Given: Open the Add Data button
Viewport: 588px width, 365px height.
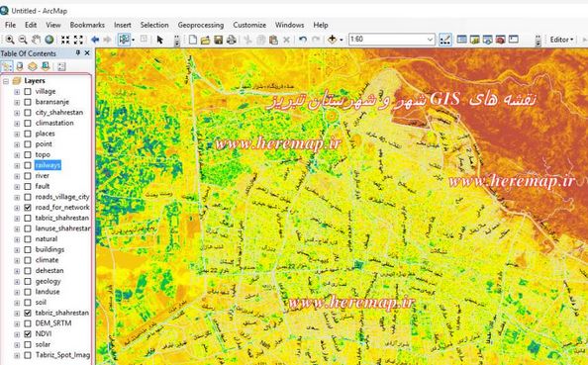Looking at the screenshot, I should [333, 40].
